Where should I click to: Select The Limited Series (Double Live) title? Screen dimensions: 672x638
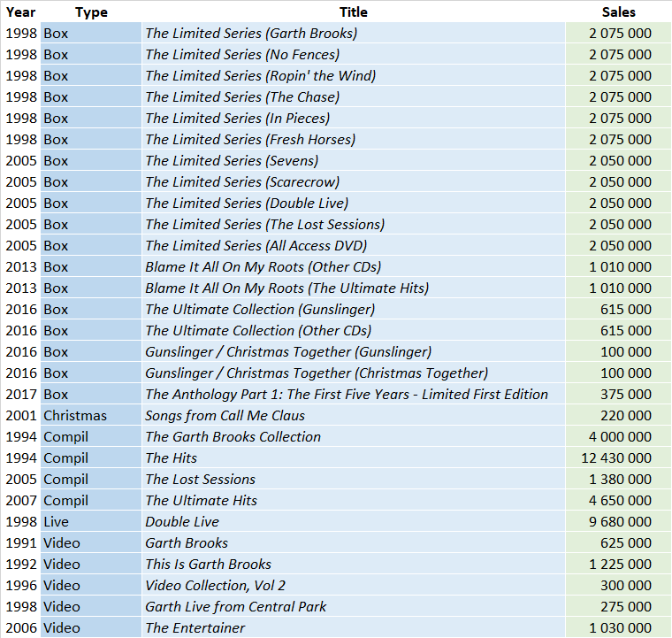pyautogui.click(x=247, y=204)
